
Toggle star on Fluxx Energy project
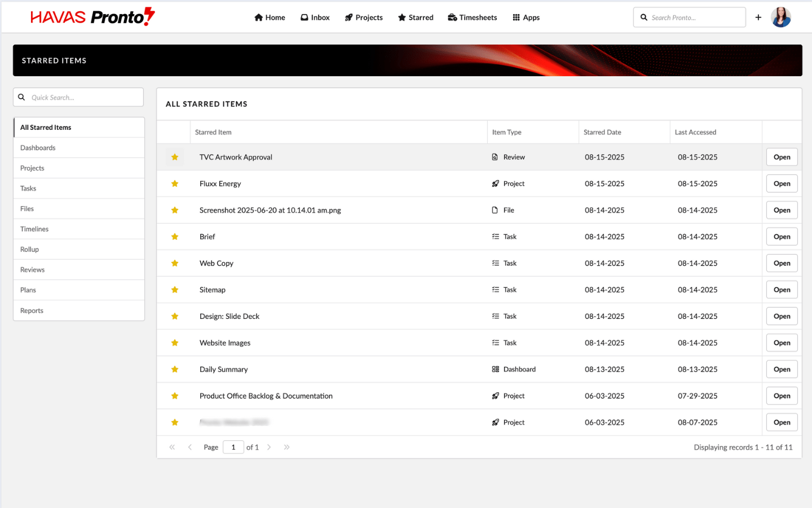point(175,184)
